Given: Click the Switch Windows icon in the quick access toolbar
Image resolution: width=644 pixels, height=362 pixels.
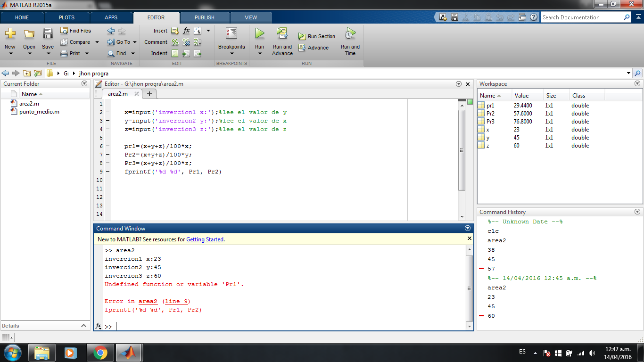Looking at the screenshot, I should 522,17.
